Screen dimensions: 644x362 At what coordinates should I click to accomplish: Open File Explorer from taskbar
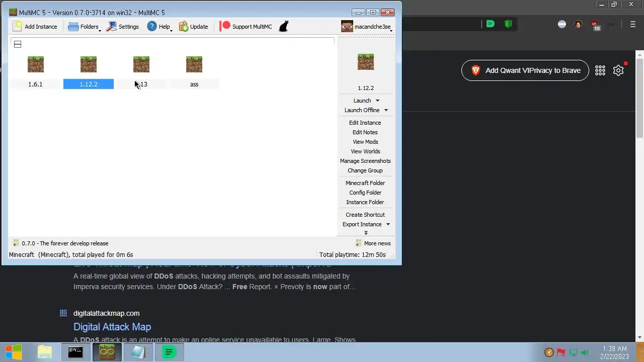(45, 352)
